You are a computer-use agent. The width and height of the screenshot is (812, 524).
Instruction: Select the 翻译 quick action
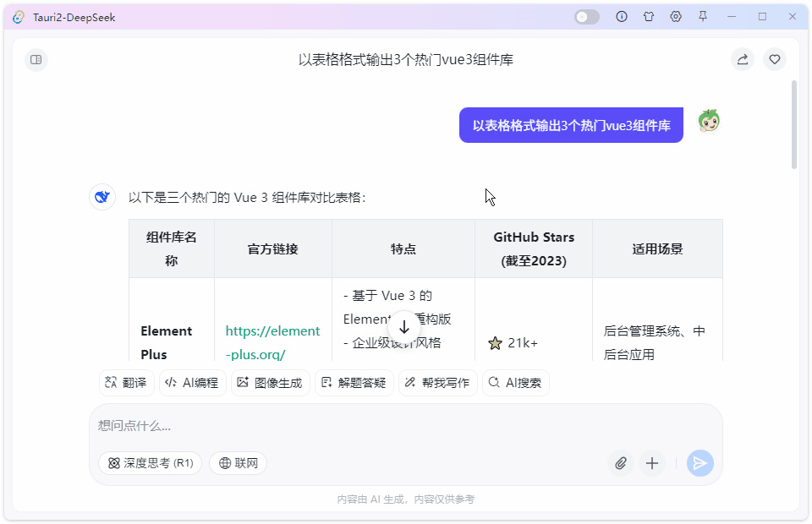coord(126,383)
